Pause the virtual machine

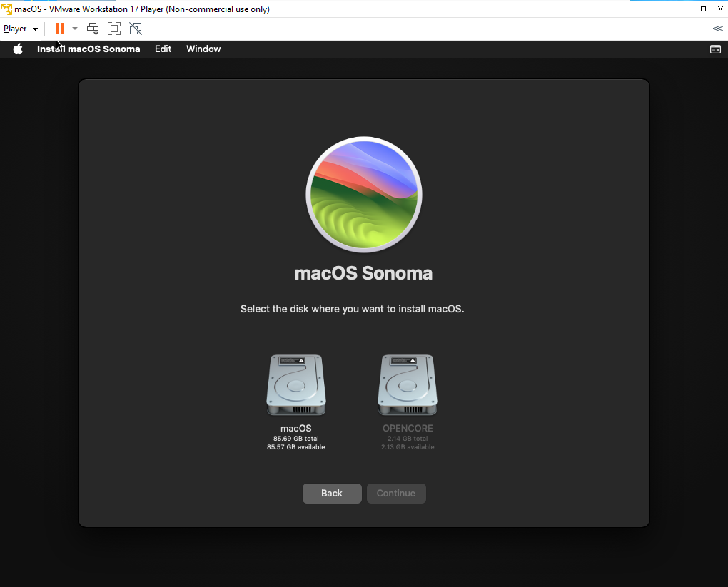click(60, 29)
